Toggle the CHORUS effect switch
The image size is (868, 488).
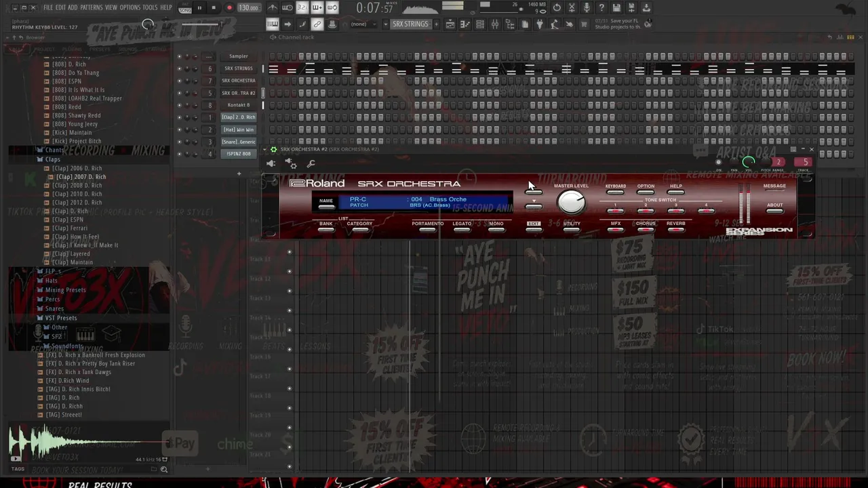click(646, 230)
